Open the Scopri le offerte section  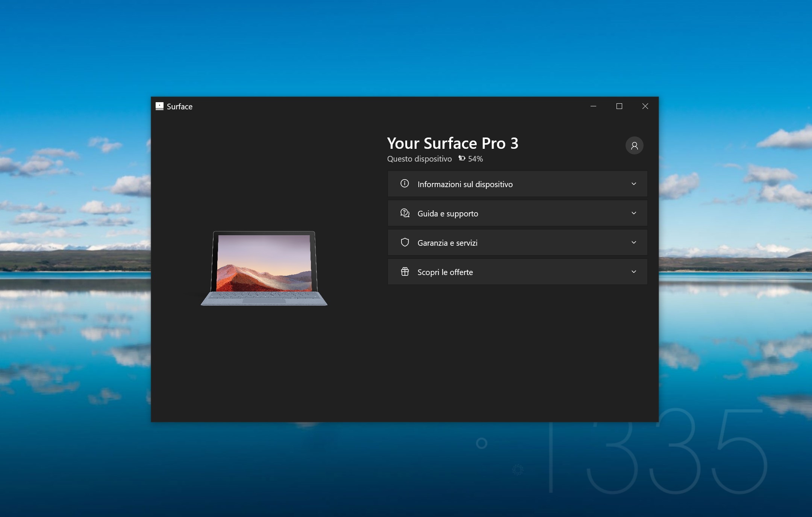click(x=517, y=272)
